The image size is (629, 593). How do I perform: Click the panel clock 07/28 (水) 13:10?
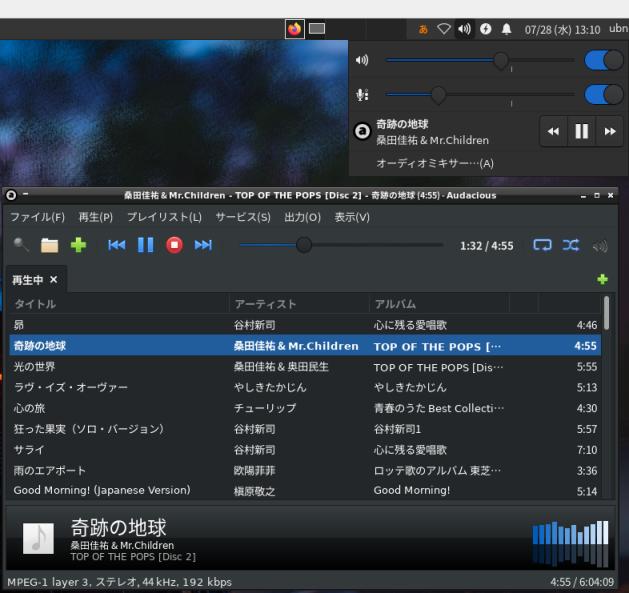pos(562,30)
